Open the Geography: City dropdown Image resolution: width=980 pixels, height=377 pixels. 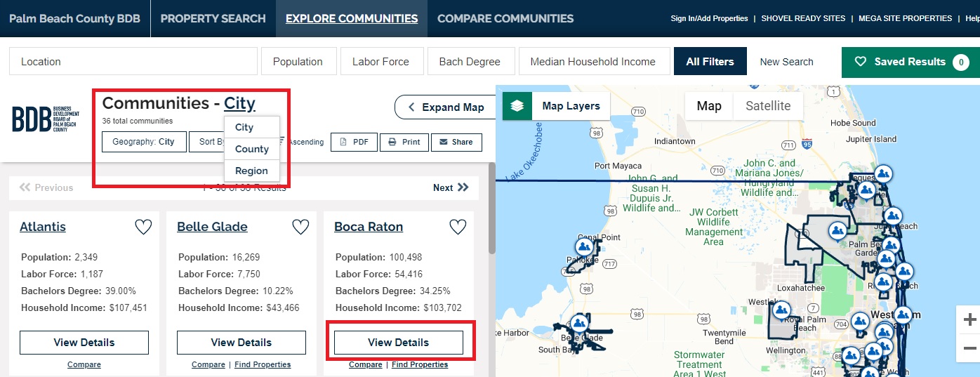tap(143, 142)
